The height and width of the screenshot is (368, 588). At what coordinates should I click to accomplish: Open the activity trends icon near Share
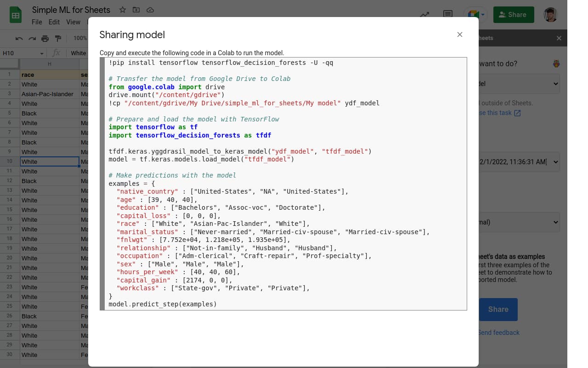(x=424, y=15)
